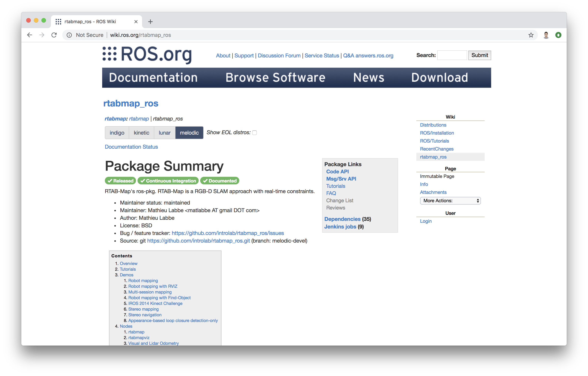Click the green update arrow icon
Viewport: 588px width, 376px height.
pyautogui.click(x=558, y=35)
